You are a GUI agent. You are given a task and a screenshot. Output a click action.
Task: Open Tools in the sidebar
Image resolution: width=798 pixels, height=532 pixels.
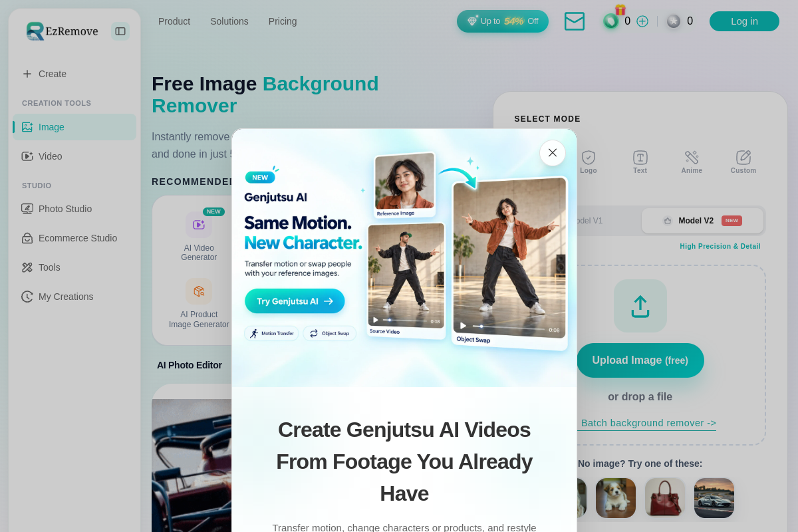pyautogui.click(x=74, y=267)
